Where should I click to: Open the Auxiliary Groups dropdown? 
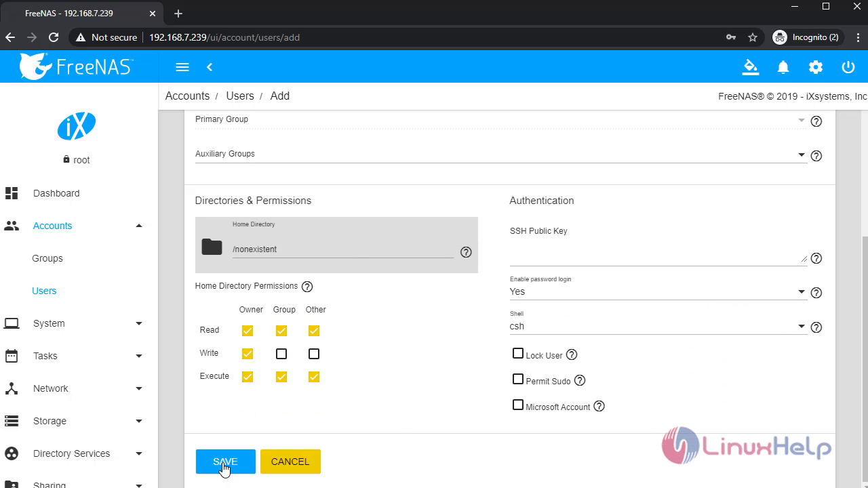coord(500,155)
